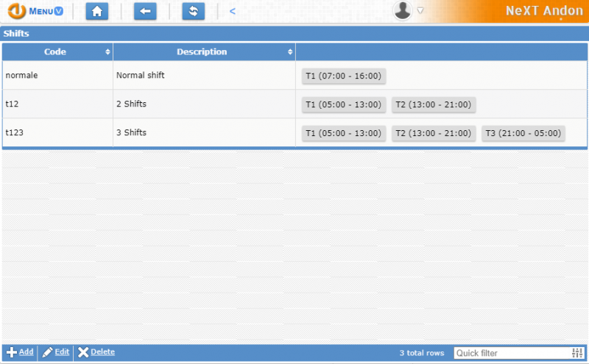
Task: Click the orange NeXT logo icon
Action: [x=17, y=11]
